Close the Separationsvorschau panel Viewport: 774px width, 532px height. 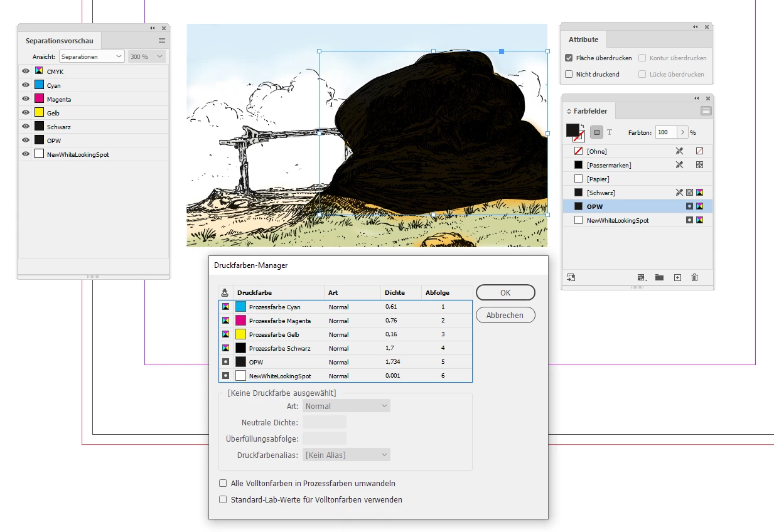point(164,28)
